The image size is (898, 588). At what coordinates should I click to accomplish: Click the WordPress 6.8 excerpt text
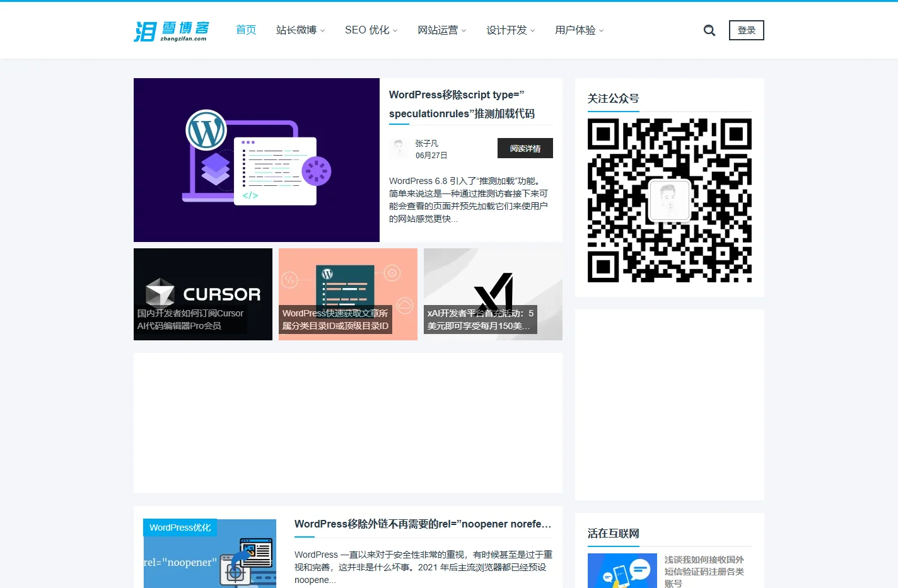(469, 200)
